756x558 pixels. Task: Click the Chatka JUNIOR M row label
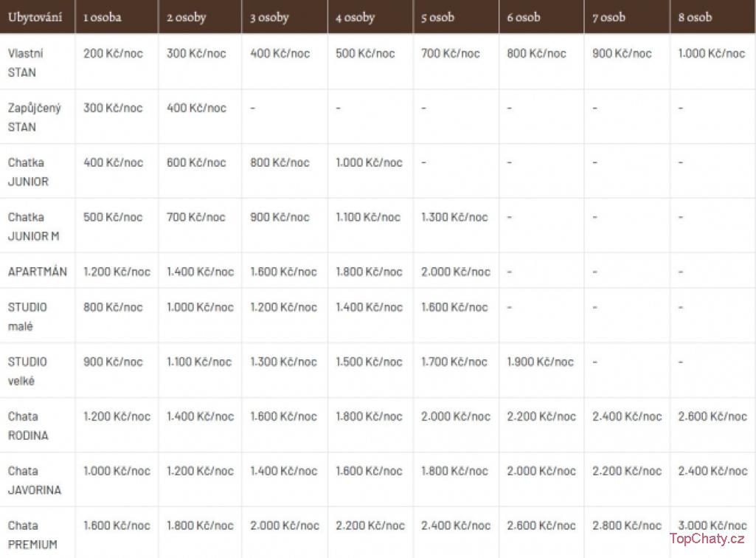33,227
